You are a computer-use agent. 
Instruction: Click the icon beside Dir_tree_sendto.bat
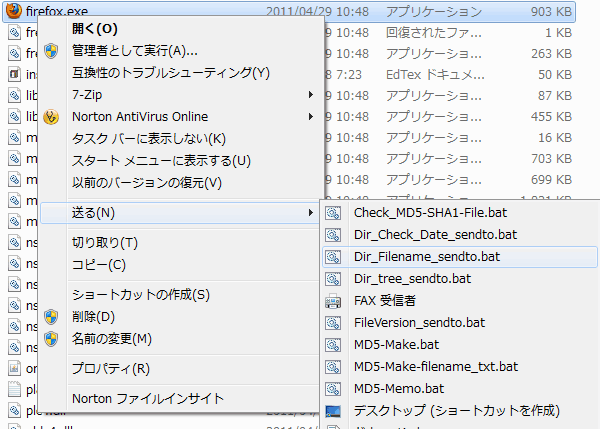(333, 279)
